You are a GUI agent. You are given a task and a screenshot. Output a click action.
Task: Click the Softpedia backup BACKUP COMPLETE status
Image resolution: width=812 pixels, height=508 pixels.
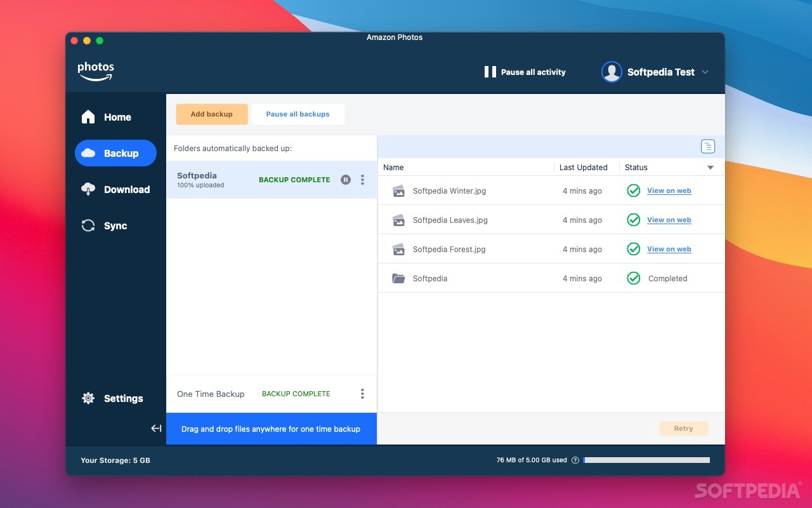[x=294, y=180]
